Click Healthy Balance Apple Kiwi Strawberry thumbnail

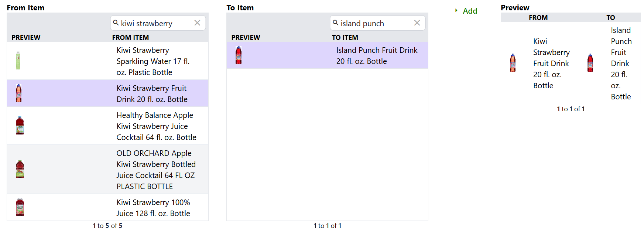pyautogui.click(x=20, y=126)
